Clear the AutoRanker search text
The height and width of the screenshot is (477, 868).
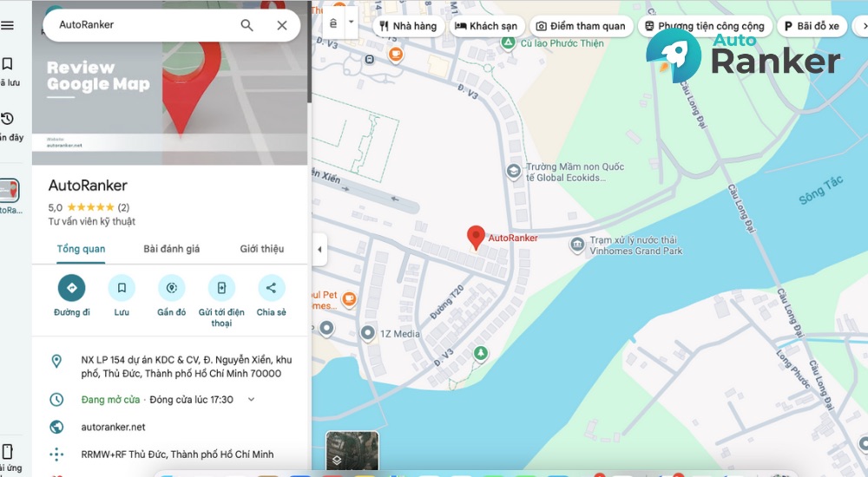pyautogui.click(x=282, y=25)
